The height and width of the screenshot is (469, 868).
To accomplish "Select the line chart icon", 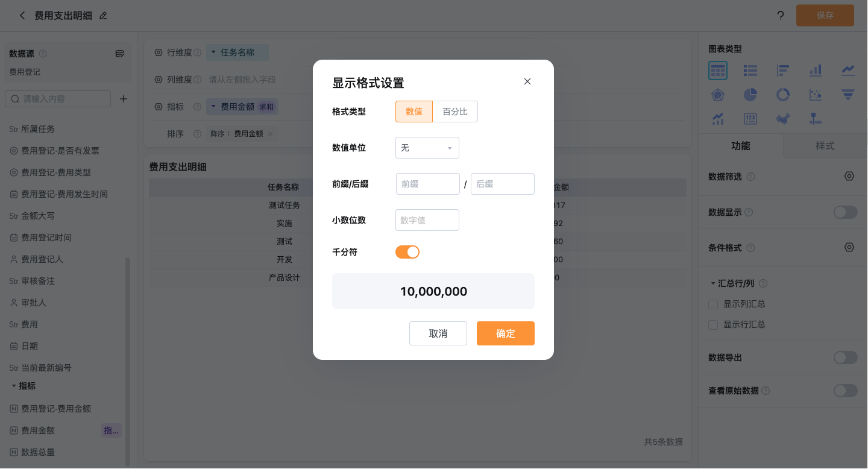I will tap(848, 71).
